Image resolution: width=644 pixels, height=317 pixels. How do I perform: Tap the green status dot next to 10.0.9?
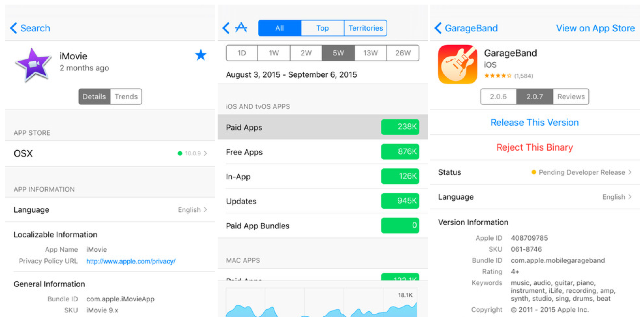point(180,153)
